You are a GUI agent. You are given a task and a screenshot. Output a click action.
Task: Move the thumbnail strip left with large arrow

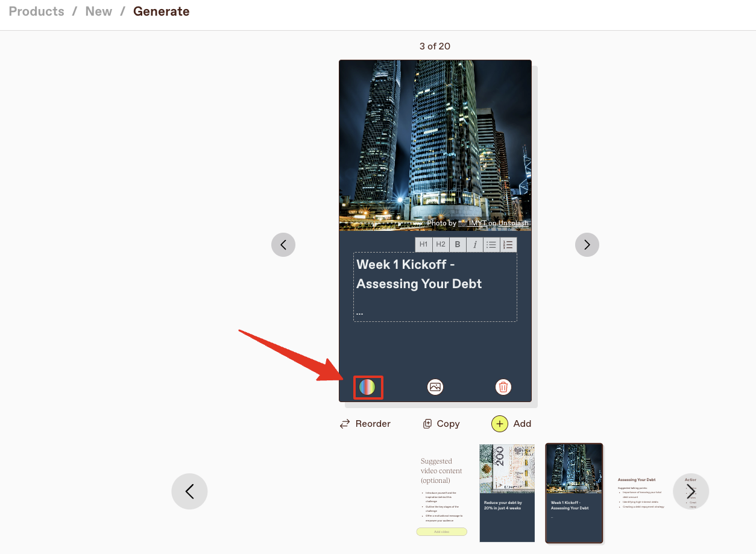189,491
